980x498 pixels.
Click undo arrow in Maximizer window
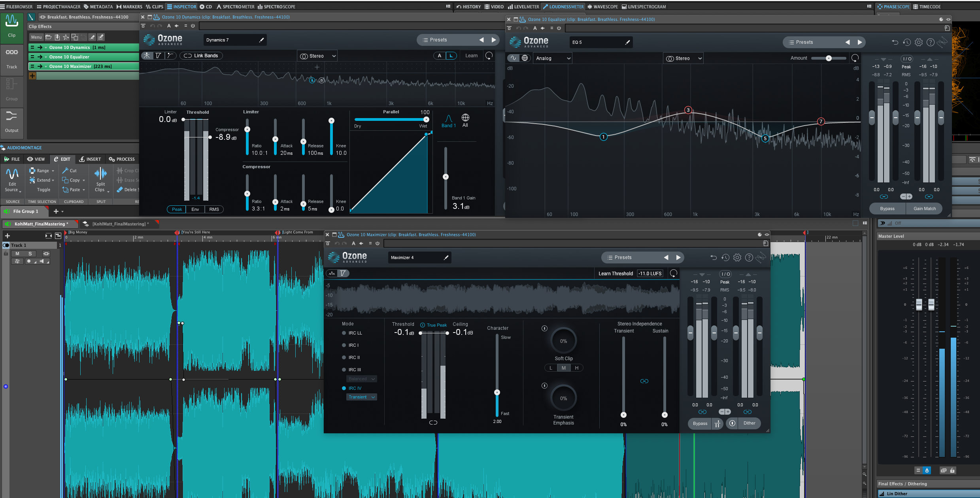point(714,257)
